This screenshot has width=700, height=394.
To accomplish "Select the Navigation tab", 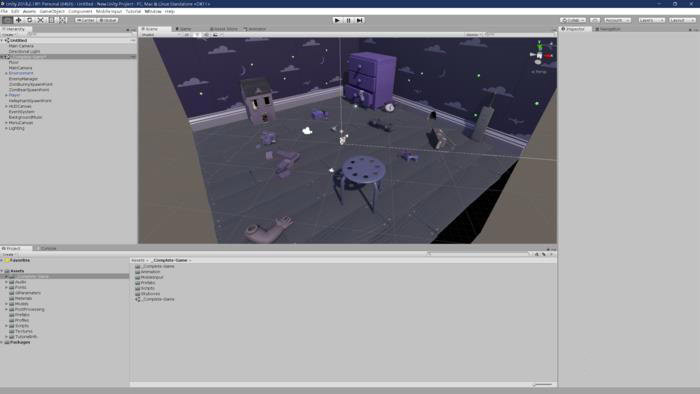I will (x=608, y=29).
